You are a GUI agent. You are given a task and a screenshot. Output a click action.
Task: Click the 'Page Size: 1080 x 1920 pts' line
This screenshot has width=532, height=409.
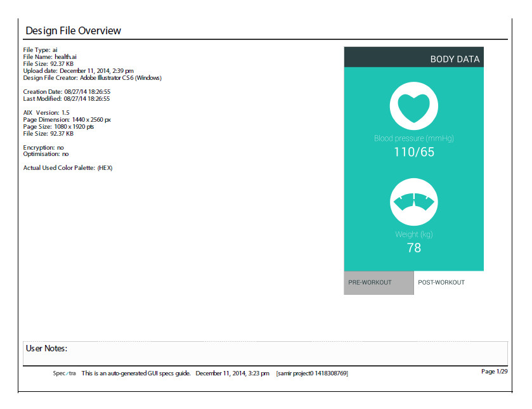click(x=59, y=127)
